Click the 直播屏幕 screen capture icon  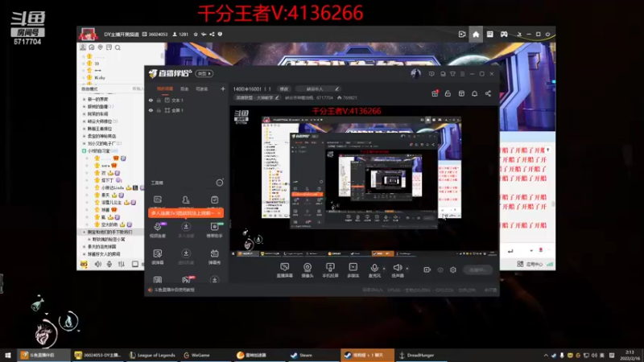(x=285, y=270)
